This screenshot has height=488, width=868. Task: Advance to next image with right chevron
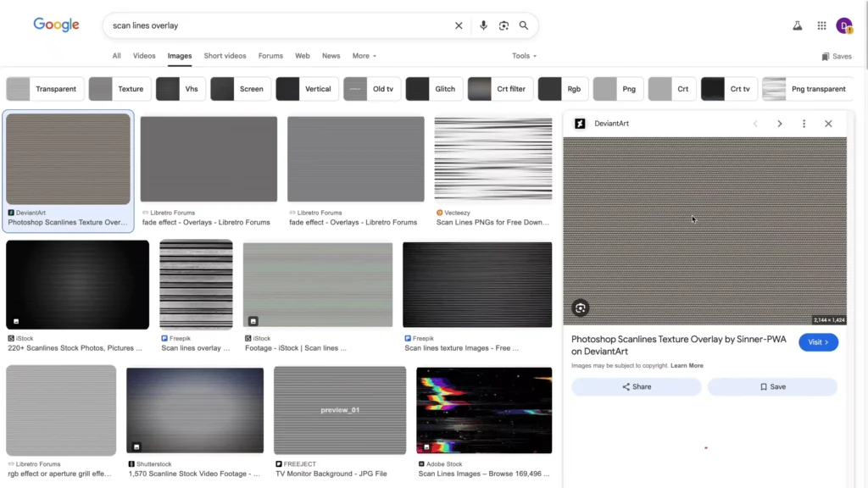pos(780,123)
